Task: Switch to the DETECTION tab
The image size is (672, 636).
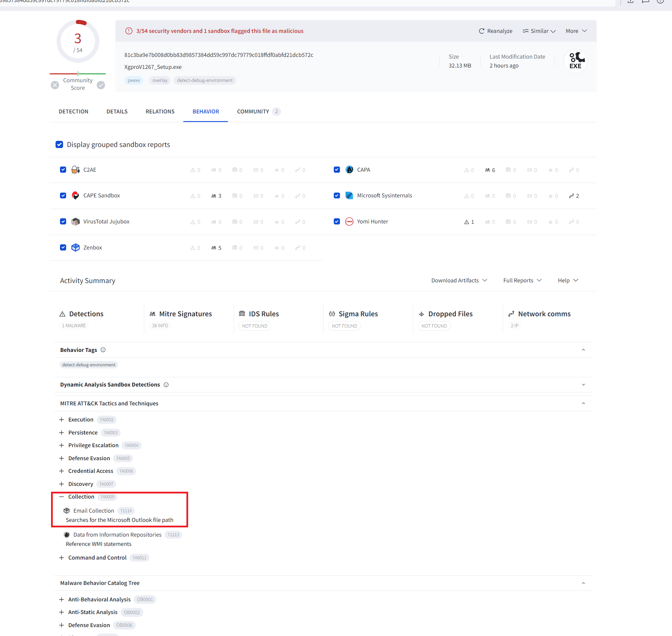Action: pos(73,111)
